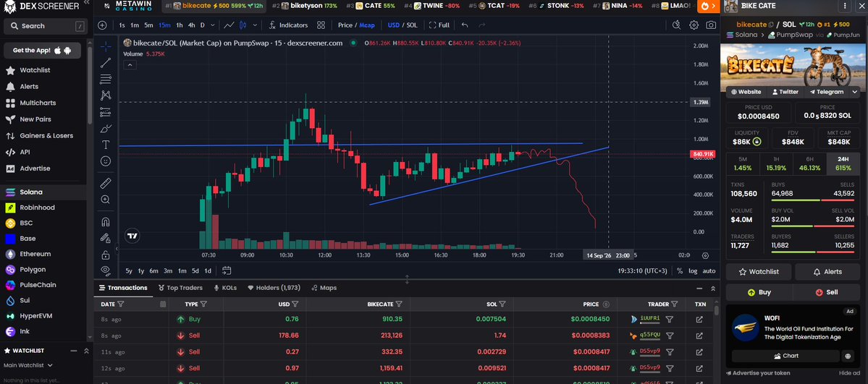The height and width of the screenshot is (384, 868).
Task: Open the emoji icons tool
Action: click(106, 161)
